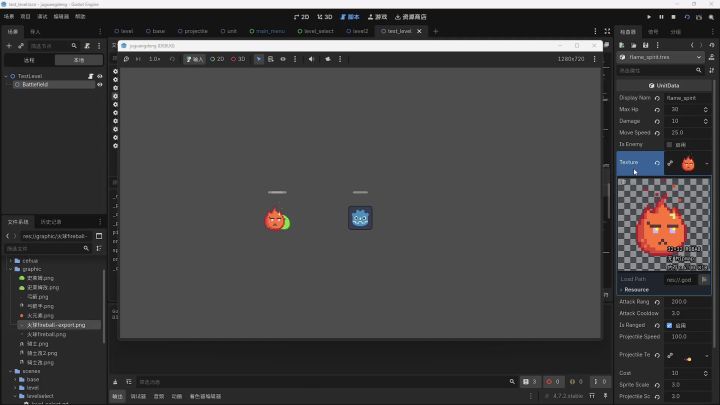
Task: Toggle 2D selection in game window toolbar
Action: 217,59
